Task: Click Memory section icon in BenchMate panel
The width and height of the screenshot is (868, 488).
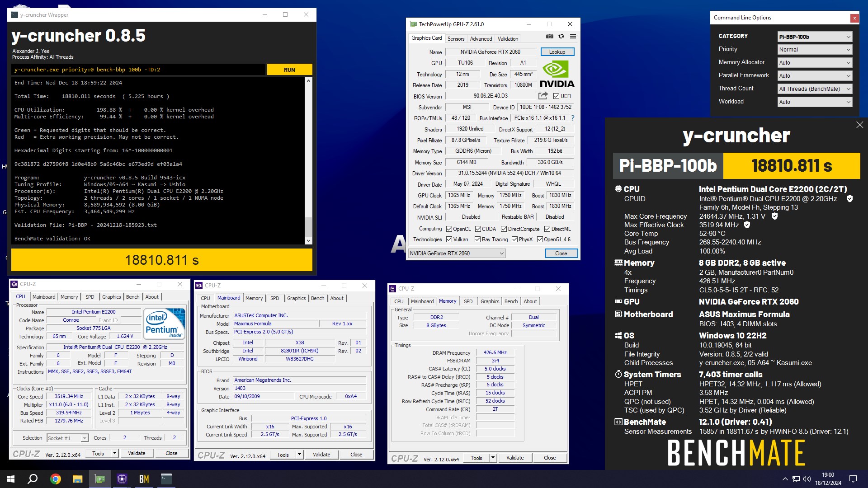Action: (x=618, y=263)
